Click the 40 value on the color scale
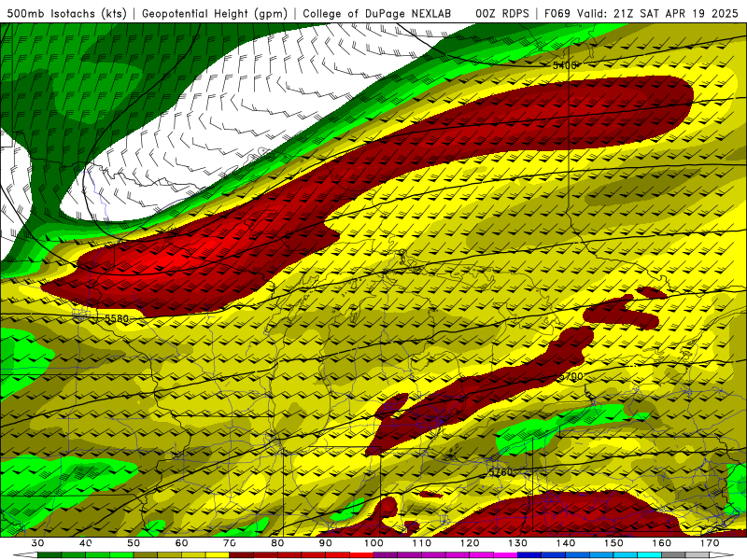This screenshot has width=747, height=560. click(x=85, y=543)
